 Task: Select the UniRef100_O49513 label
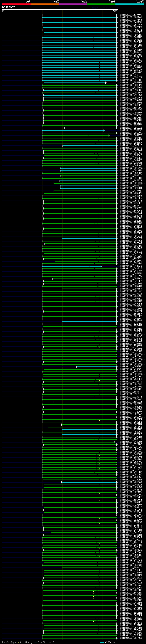131,583
